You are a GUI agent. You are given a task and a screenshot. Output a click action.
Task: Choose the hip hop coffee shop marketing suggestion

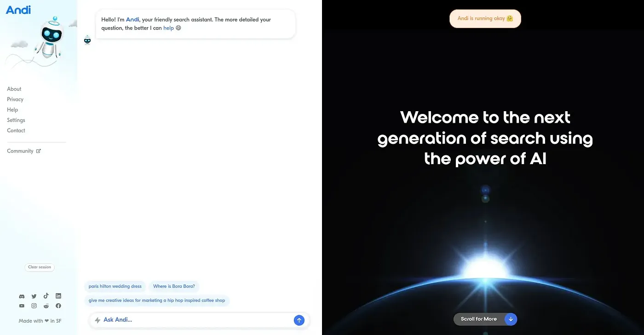157,301
